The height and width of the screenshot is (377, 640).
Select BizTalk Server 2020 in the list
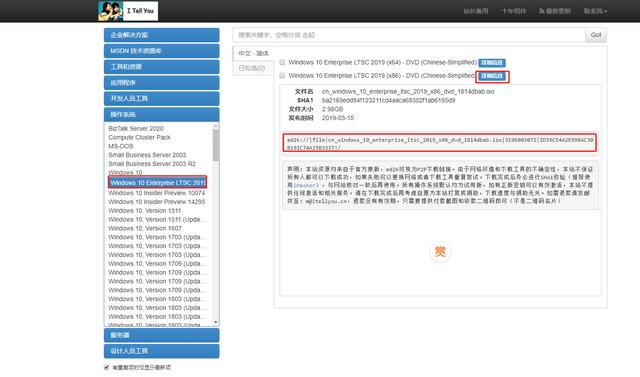(x=136, y=129)
